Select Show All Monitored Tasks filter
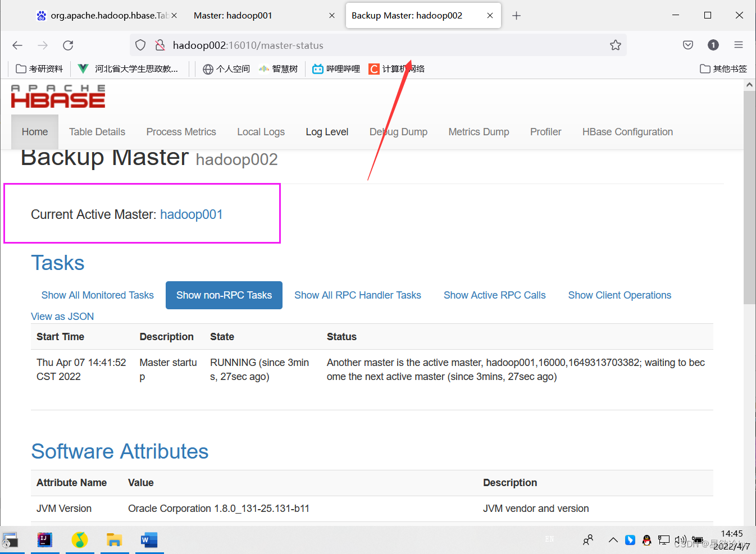This screenshot has width=756, height=554. coord(97,295)
